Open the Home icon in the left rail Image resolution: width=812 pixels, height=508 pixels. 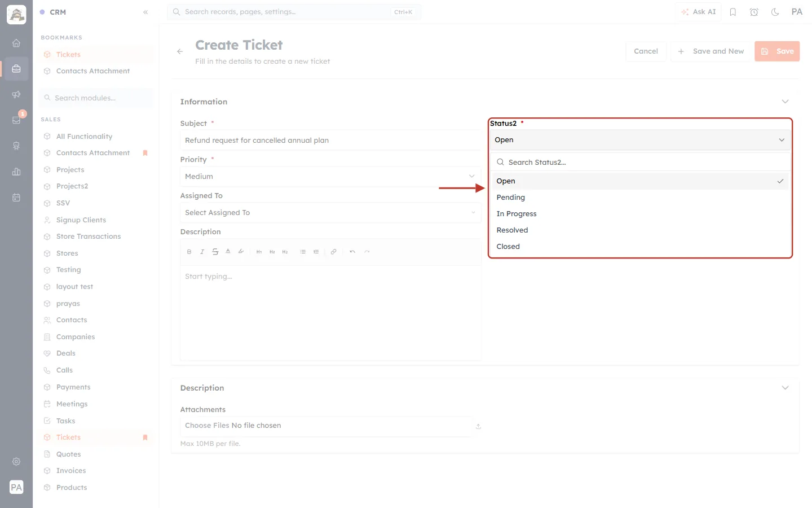16,43
